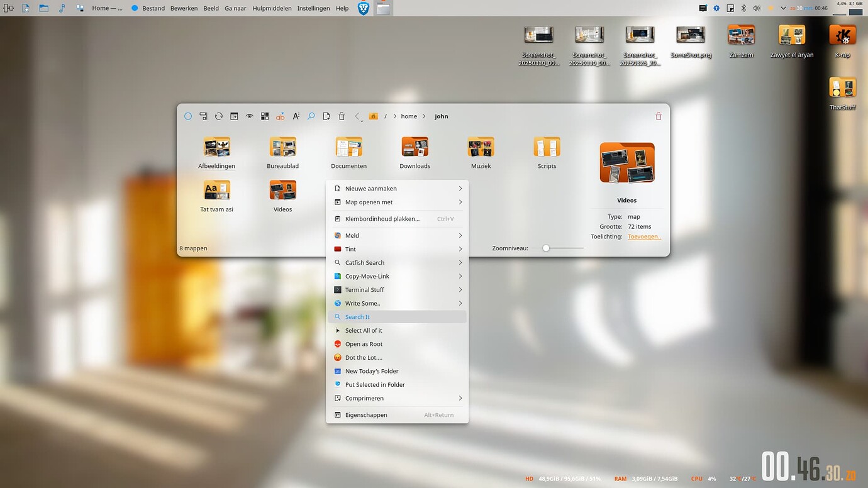Expand the 'Terminal Stuff' submenu arrow
The image size is (868, 488).
pyautogui.click(x=460, y=290)
